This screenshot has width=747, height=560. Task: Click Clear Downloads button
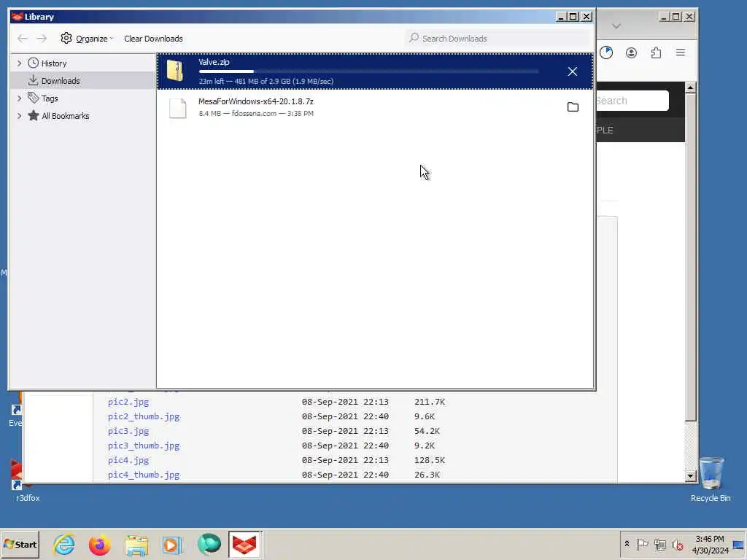(153, 39)
